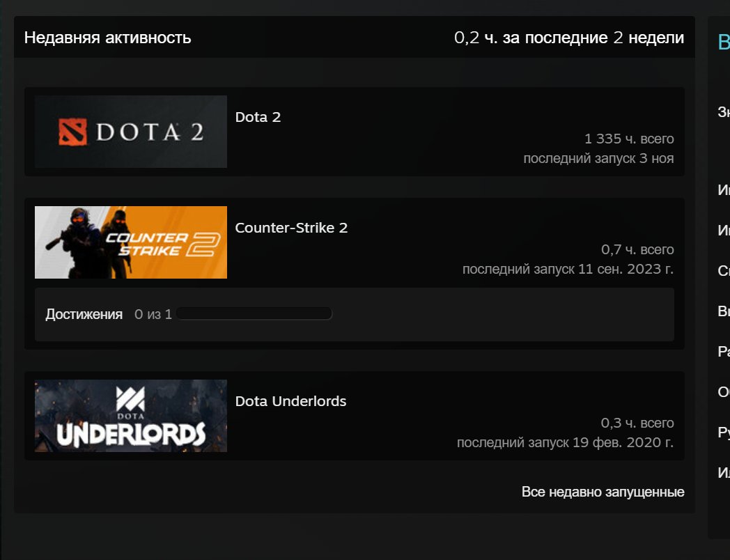
Task: Open Достижения for Counter-Strike 2
Action: (84, 315)
